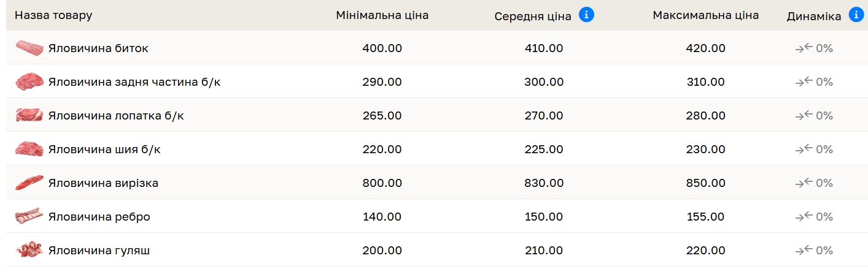Screen dimensions: 868x269
Task: Click dynamics arrows icon for Яловичина ребро
Action: (x=804, y=217)
